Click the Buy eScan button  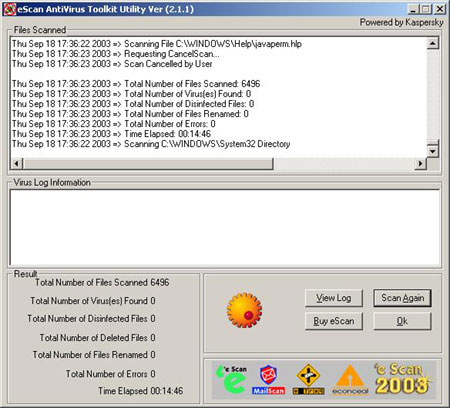click(x=334, y=321)
